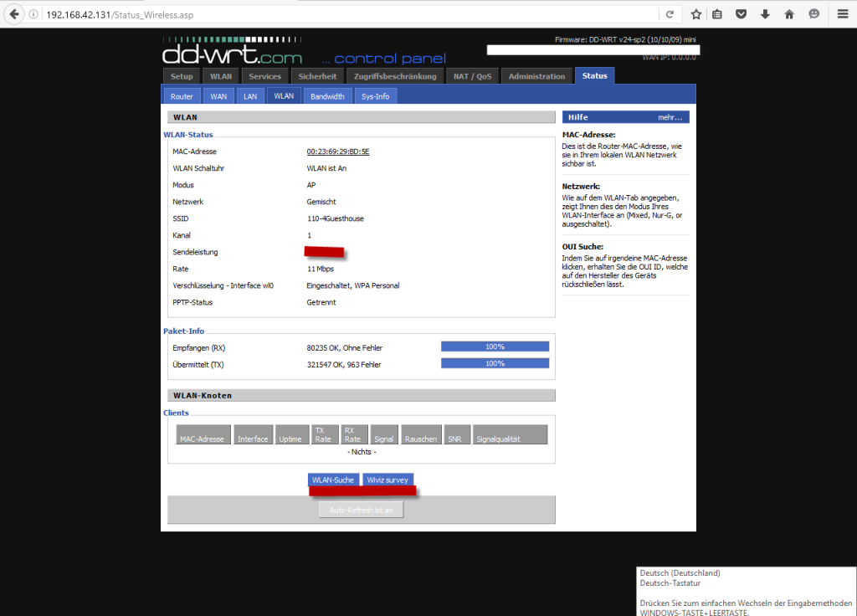
Task: Click the Signalqualität column header
Action: [x=510, y=434]
